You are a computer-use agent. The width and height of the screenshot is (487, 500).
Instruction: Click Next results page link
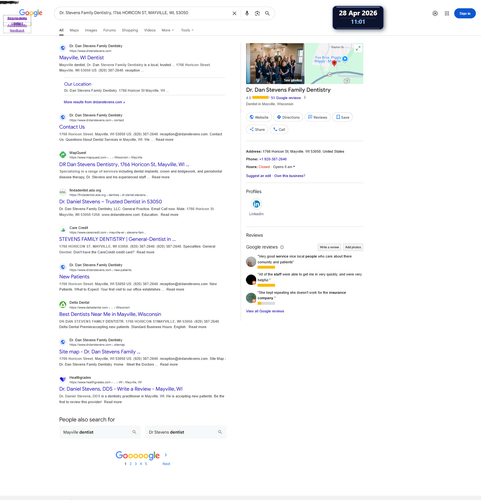(x=166, y=464)
